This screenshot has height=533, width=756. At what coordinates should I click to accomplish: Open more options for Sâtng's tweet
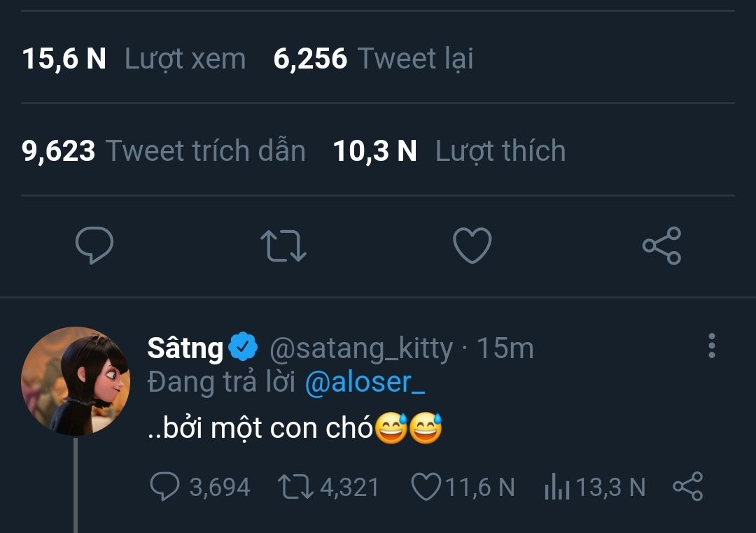[x=712, y=346]
